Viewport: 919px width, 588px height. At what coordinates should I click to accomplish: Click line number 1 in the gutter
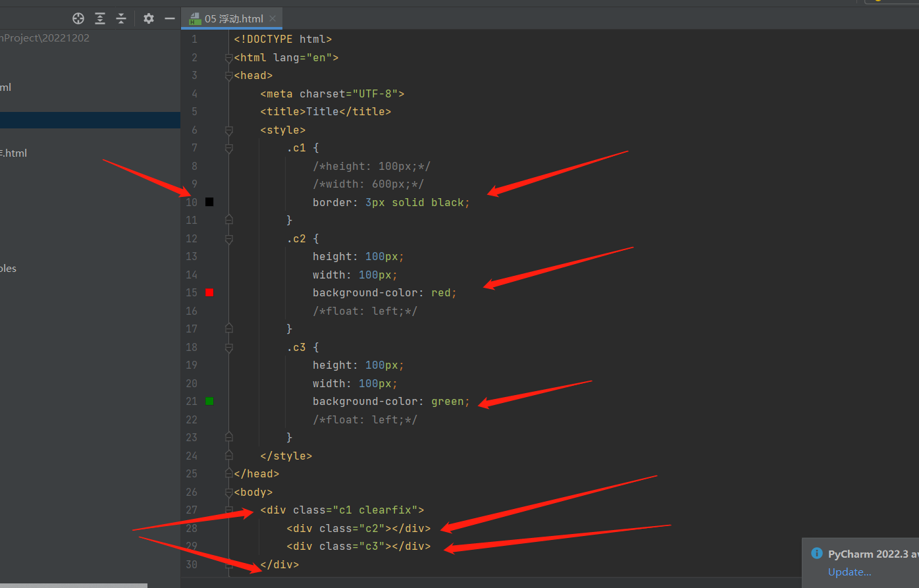pyautogui.click(x=194, y=40)
